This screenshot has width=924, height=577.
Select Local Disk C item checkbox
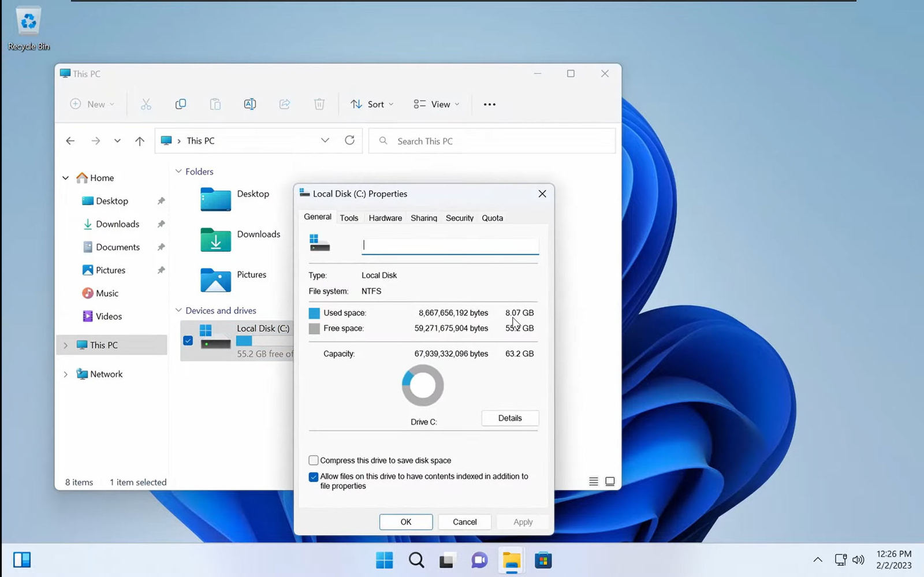[x=187, y=341]
